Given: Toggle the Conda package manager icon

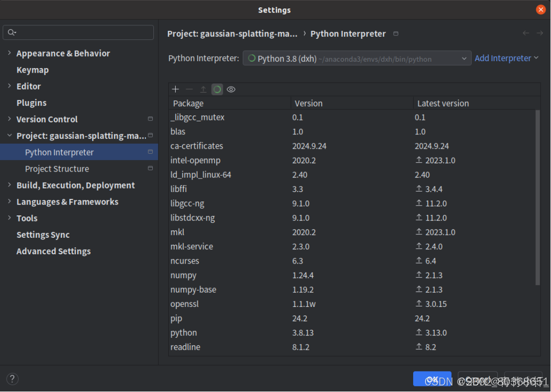Looking at the screenshot, I should pos(217,89).
